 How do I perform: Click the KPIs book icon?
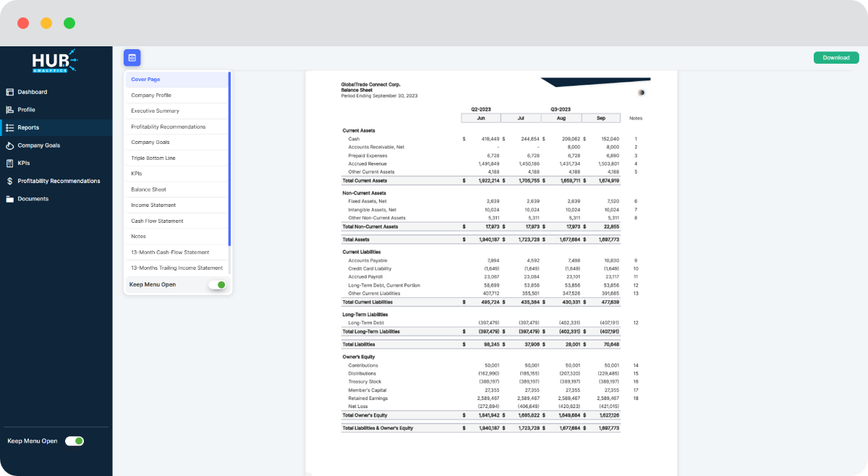coord(10,163)
